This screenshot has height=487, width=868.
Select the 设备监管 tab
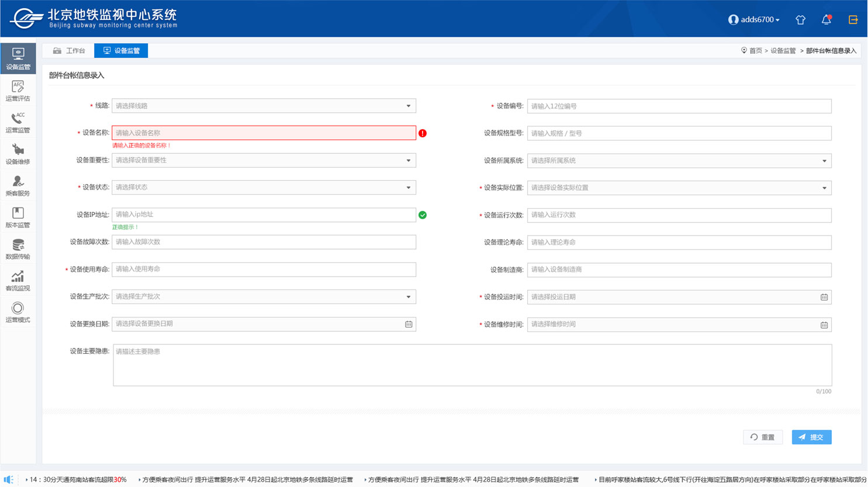pyautogui.click(x=121, y=51)
